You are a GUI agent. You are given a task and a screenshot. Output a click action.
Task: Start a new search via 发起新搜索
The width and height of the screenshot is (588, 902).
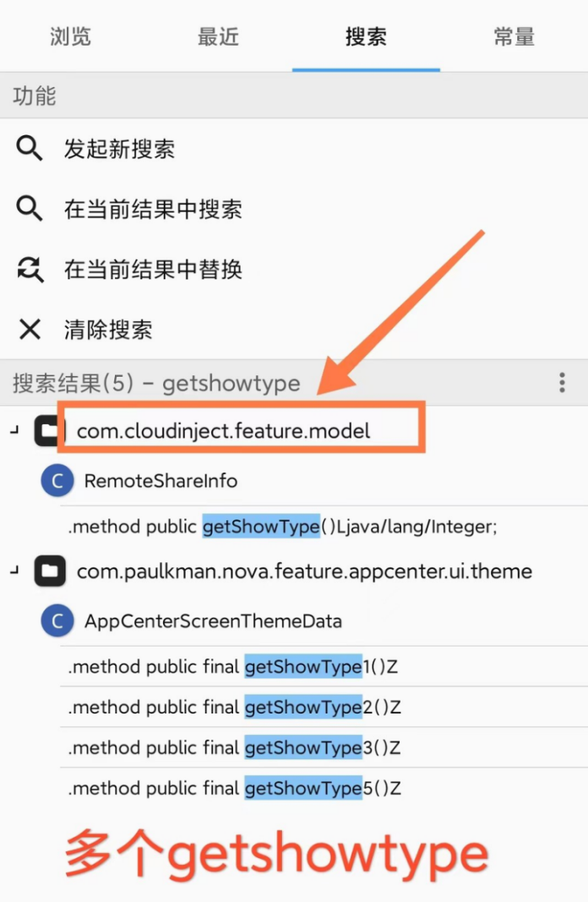pos(119,150)
